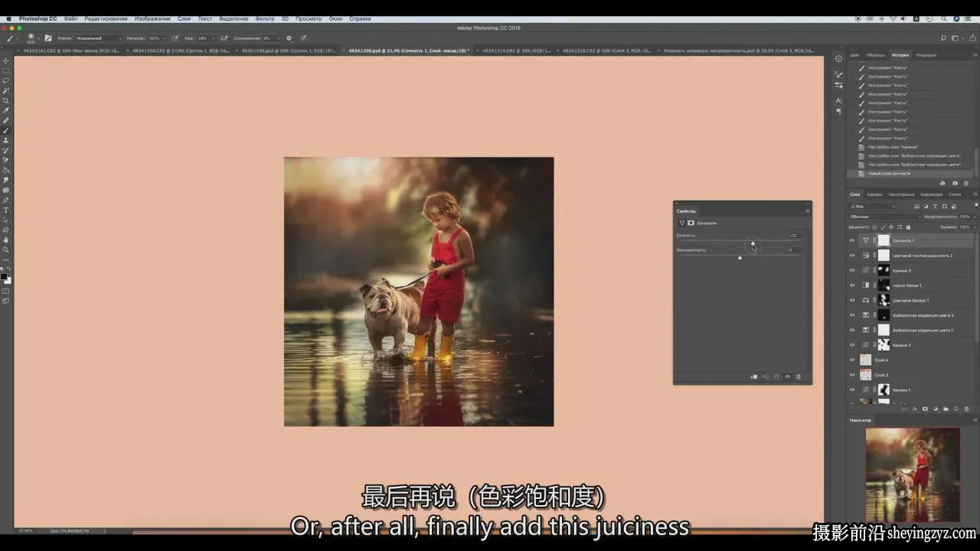Click the smoothing options gear icon
Screen dimensions: 980x551
tap(289, 37)
